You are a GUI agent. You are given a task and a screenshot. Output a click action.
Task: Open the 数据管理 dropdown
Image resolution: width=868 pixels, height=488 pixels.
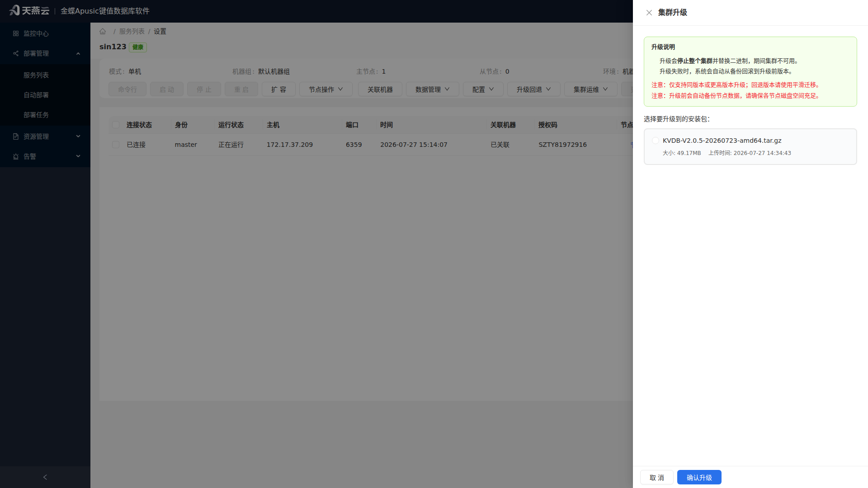pyautogui.click(x=432, y=89)
